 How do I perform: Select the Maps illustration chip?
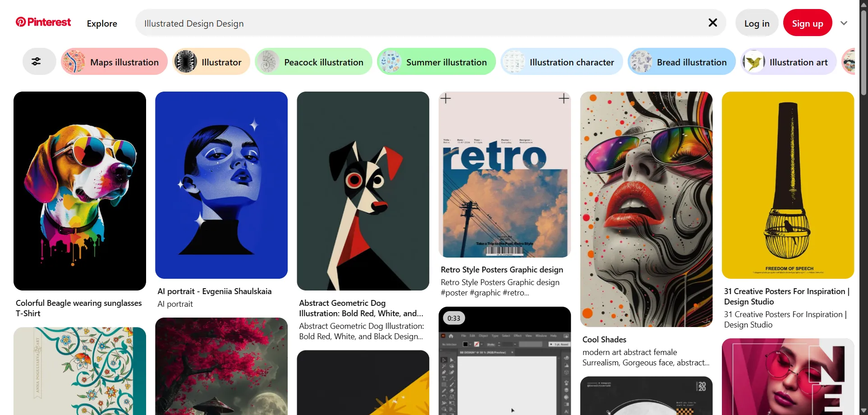click(x=114, y=62)
